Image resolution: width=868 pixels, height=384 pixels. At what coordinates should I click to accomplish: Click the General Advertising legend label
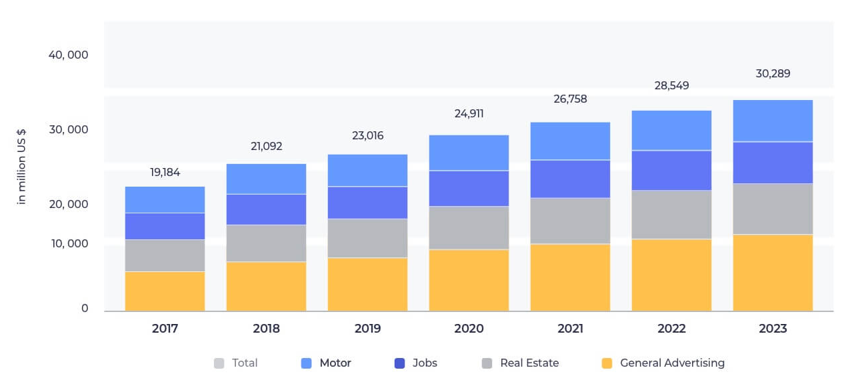[672, 363]
